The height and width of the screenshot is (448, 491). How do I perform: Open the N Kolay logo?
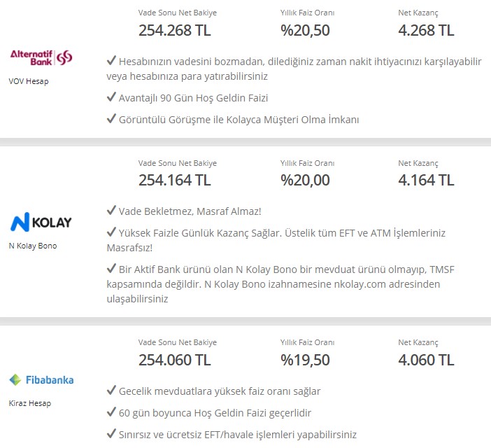coord(41,222)
